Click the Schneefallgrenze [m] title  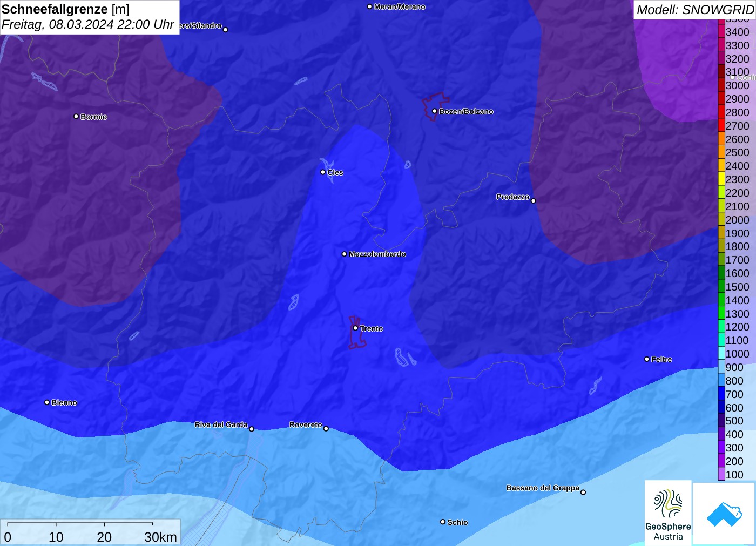[x=65, y=9]
